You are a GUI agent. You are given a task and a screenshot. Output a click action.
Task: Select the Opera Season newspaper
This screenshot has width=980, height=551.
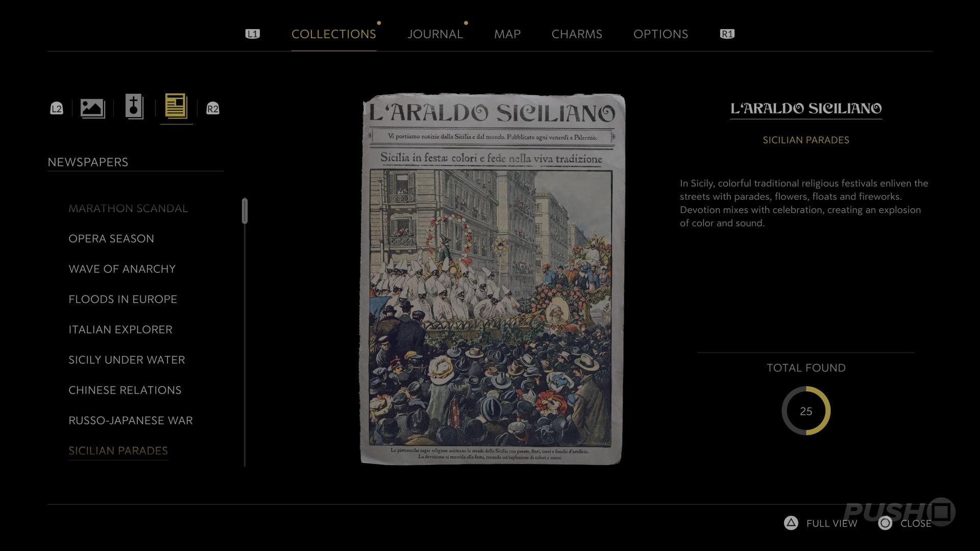(x=111, y=239)
